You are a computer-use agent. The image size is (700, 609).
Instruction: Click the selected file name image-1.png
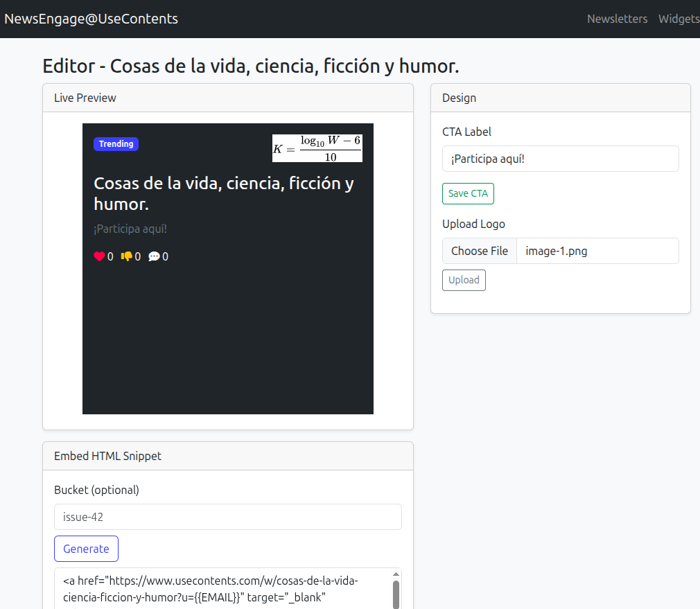(x=556, y=251)
